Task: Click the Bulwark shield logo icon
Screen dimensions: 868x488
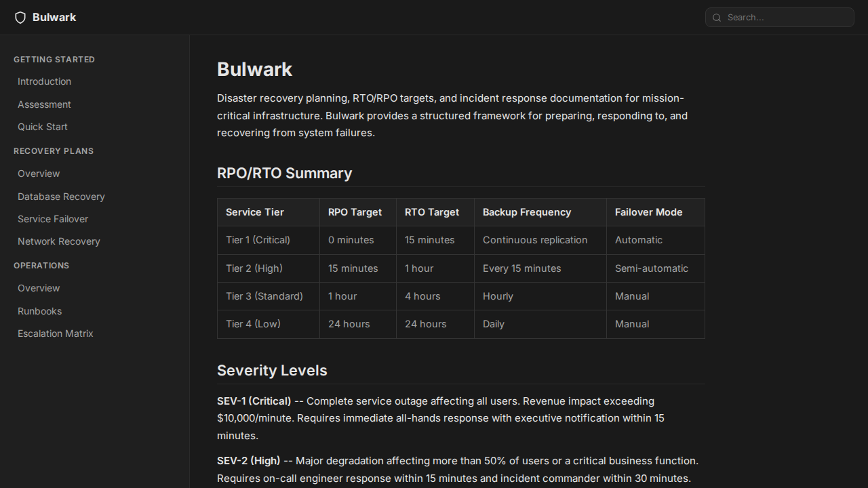Action: coord(20,17)
